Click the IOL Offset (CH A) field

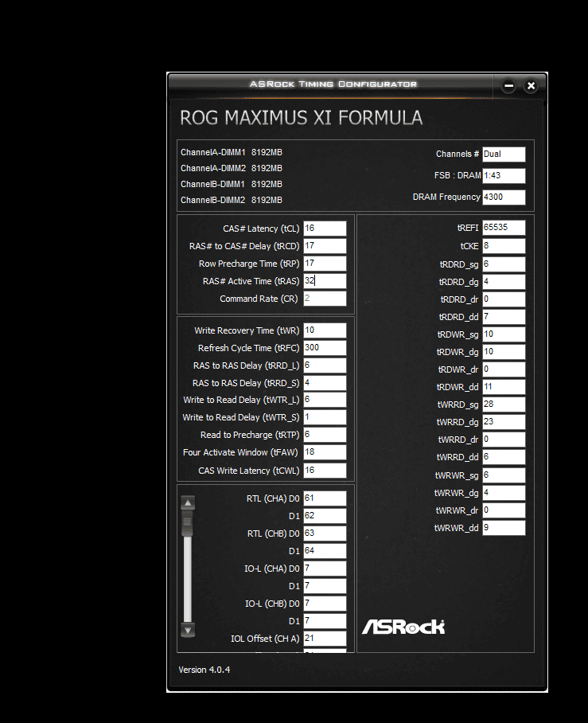pyautogui.click(x=325, y=638)
